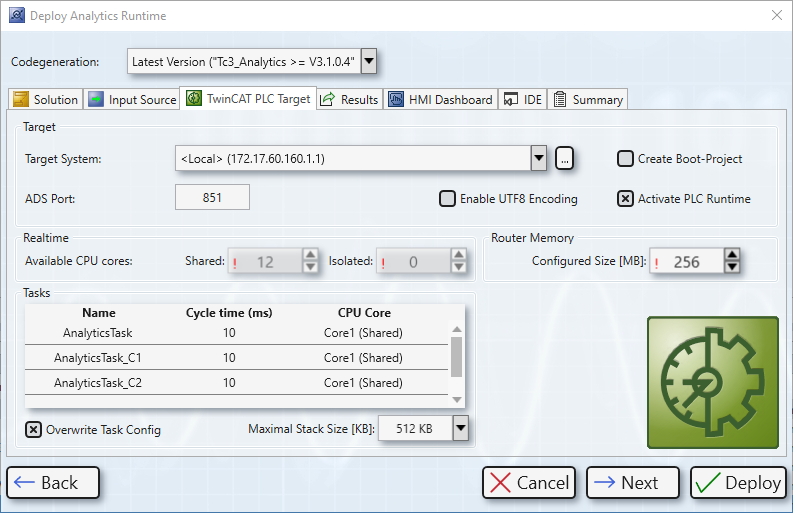The width and height of the screenshot is (793, 513).
Task: Click the Deploy button
Action: 738,483
